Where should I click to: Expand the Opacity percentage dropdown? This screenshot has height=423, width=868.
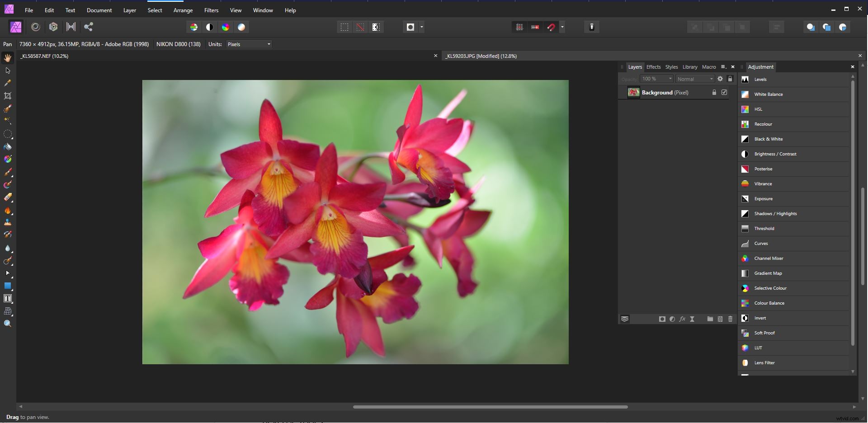pyautogui.click(x=656, y=79)
